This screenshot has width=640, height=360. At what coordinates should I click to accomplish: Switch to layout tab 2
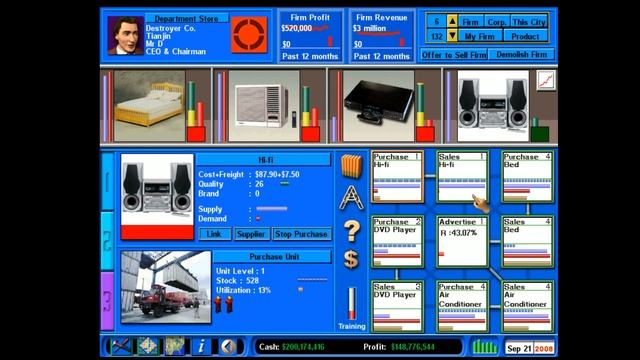[107, 241]
